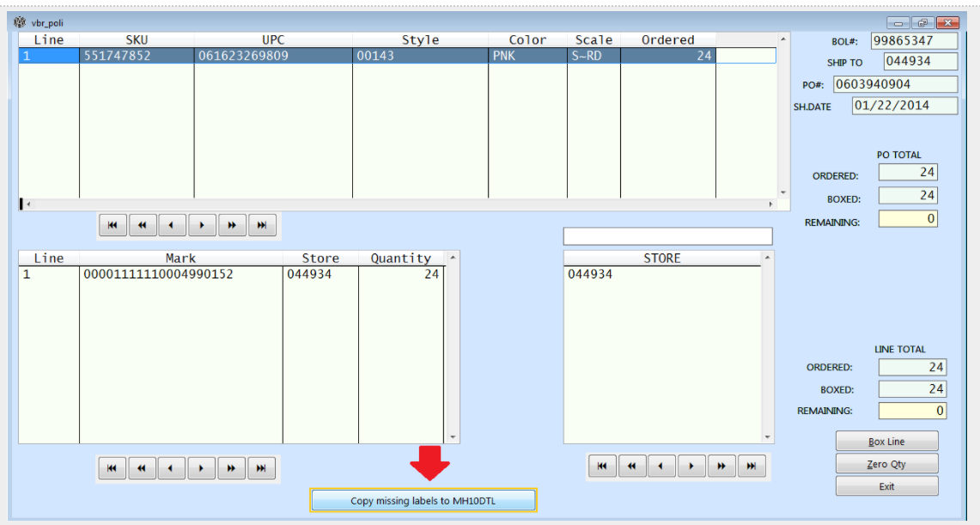Go to the last record of the SKU grid
Screen dimensions: 980x525
click(261, 224)
